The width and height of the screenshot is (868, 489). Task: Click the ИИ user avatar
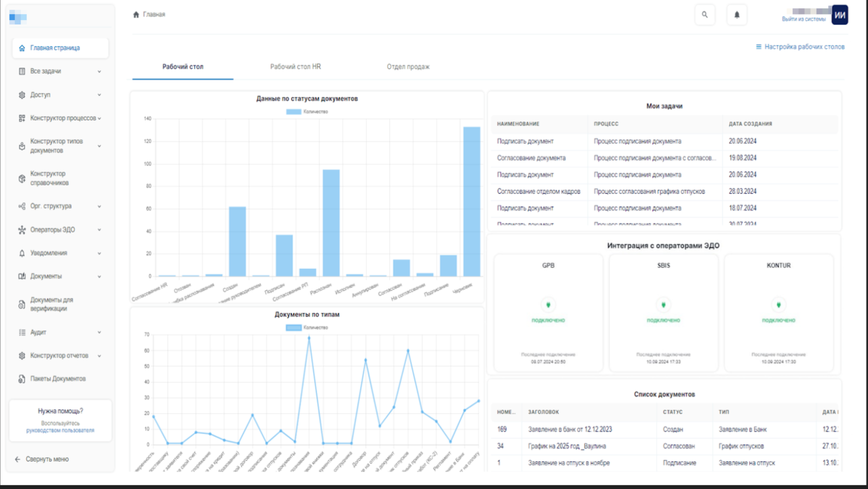point(839,15)
